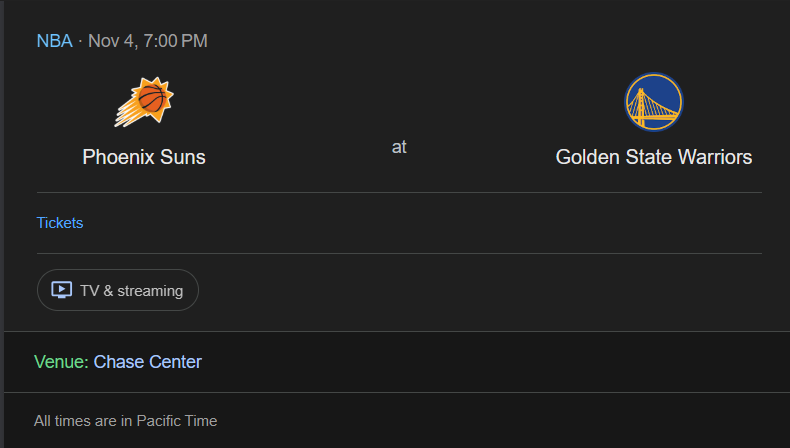Click the Golden State Warriors logo

tap(653, 102)
